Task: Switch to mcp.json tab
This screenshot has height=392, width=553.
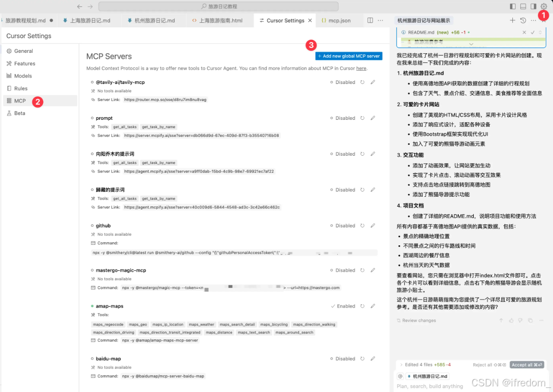Action: (x=336, y=20)
